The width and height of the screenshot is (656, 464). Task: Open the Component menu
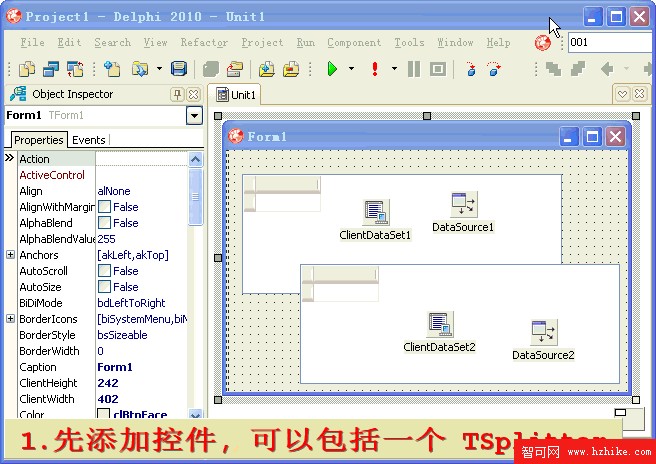[354, 42]
